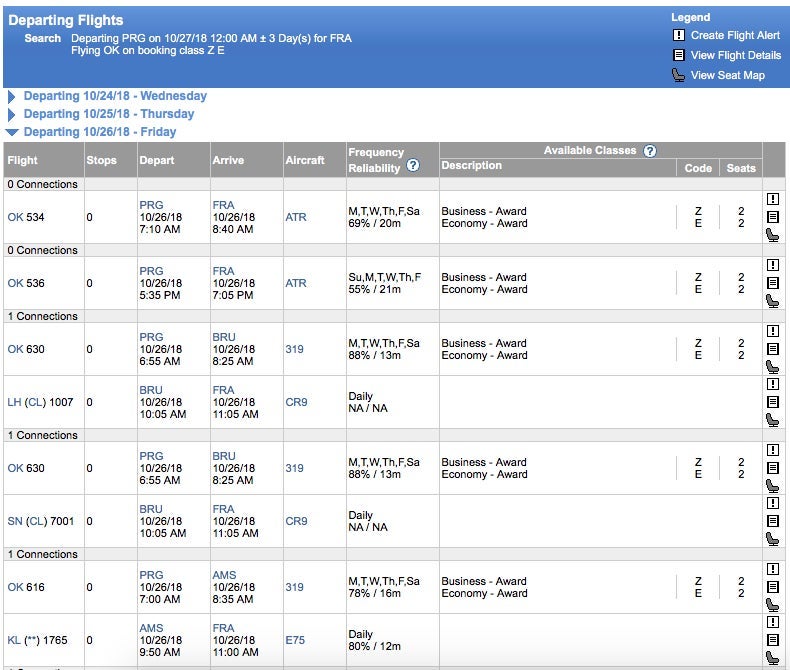Click help icon next to Available Classes
The width and height of the screenshot is (790, 670).
pos(650,151)
